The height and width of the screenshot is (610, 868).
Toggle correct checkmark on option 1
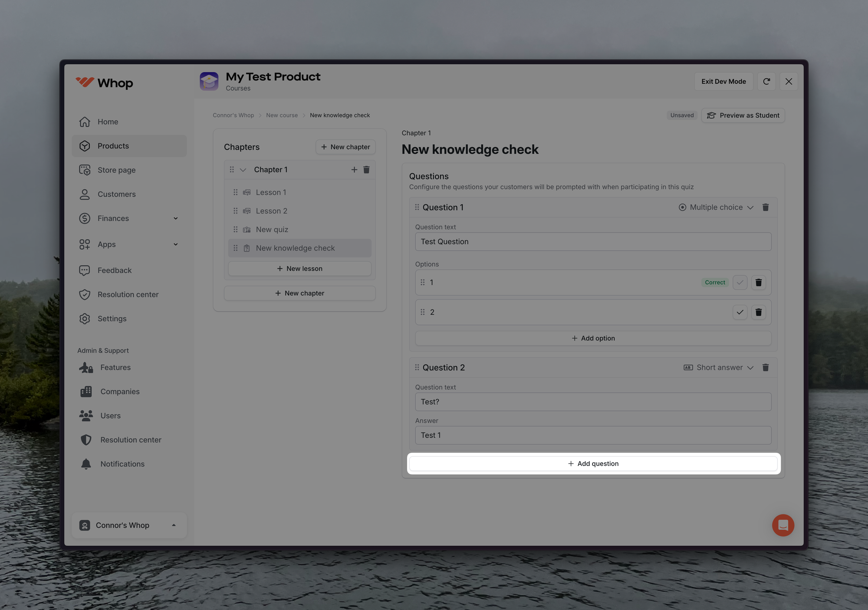740,283
